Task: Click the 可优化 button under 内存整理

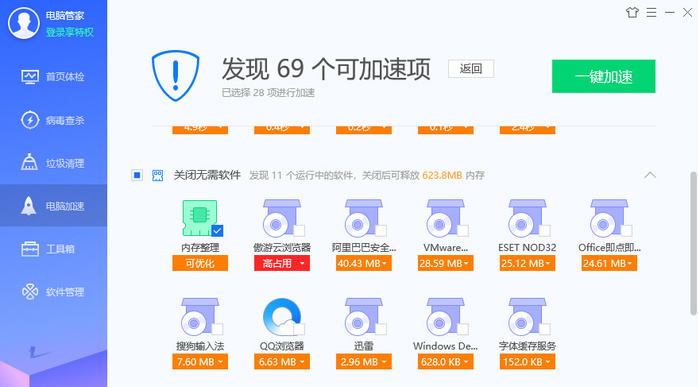Action: [x=200, y=263]
